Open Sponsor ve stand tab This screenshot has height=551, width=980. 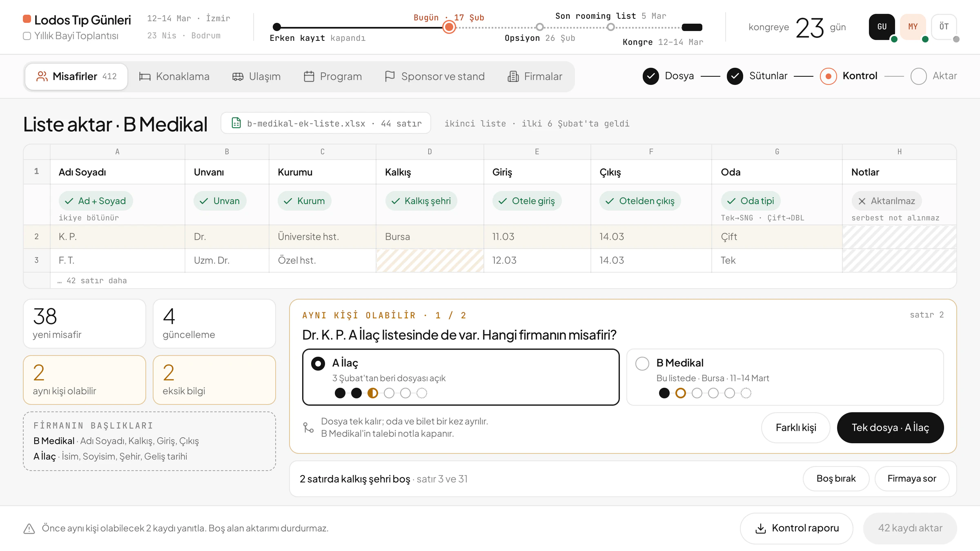[x=435, y=76]
